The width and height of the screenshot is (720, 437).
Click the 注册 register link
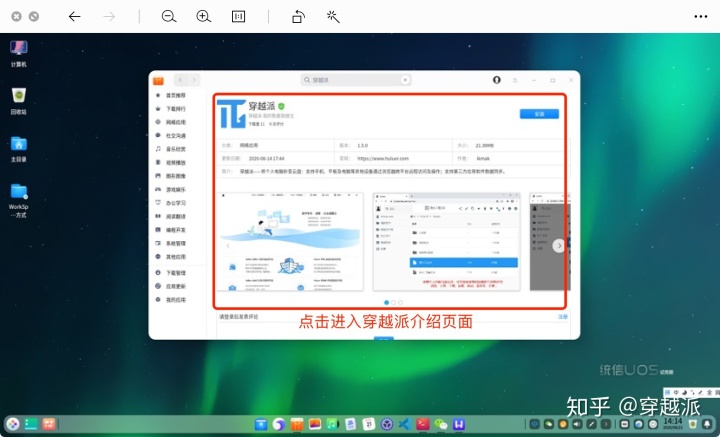click(562, 317)
